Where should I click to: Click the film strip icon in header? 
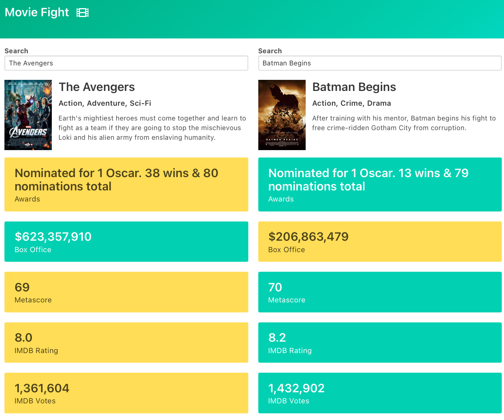pyautogui.click(x=83, y=13)
